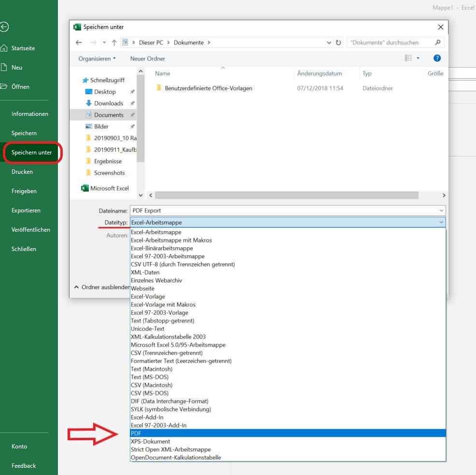Select Ergebnisse folder in navigation pane
The image size is (476, 475).
(108, 161)
